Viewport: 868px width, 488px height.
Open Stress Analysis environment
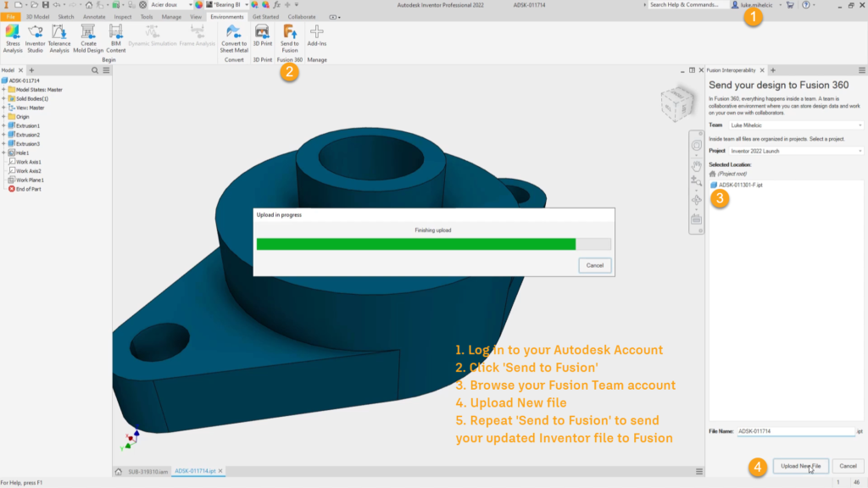[12, 39]
